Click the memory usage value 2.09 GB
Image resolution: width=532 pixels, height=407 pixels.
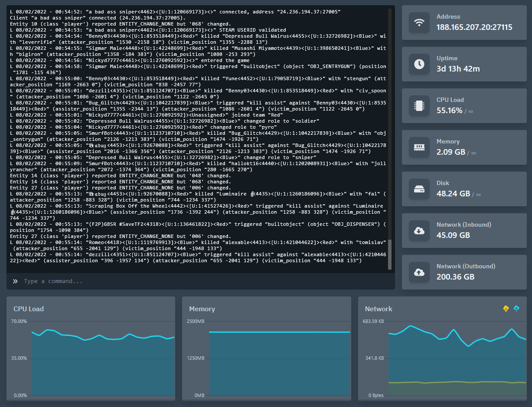coord(451,152)
